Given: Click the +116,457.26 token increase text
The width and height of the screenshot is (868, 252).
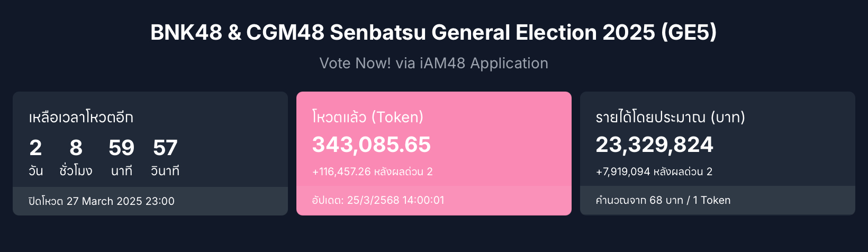Looking at the screenshot, I should pyautogui.click(x=373, y=172).
